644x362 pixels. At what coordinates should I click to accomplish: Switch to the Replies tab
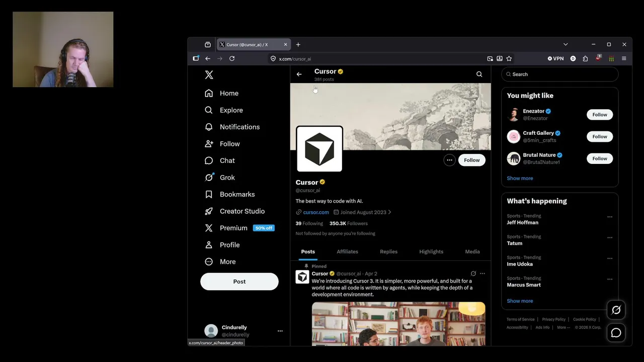[388, 251]
